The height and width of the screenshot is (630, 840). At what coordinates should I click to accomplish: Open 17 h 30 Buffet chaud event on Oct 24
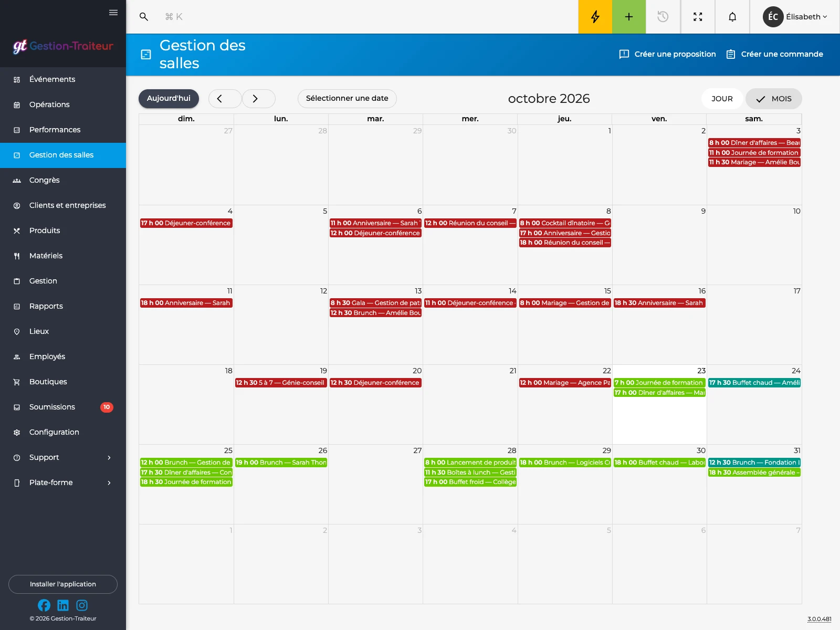pos(754,383)
